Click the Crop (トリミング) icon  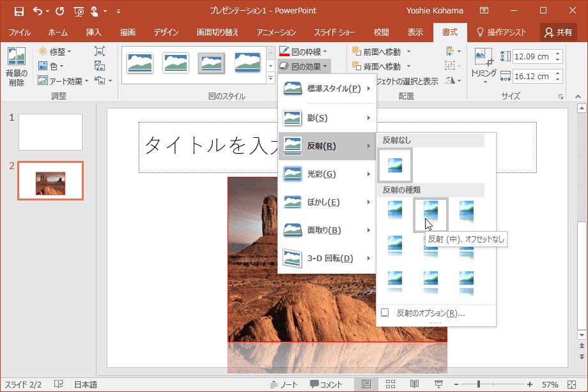(483, 57)
